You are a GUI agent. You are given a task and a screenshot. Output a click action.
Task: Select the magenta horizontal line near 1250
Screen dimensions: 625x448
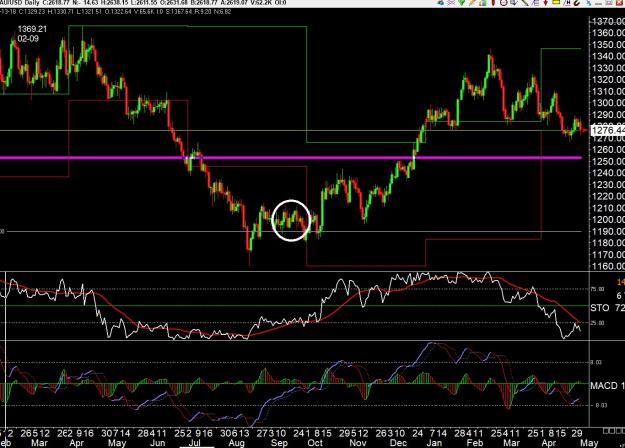point(290,158)
